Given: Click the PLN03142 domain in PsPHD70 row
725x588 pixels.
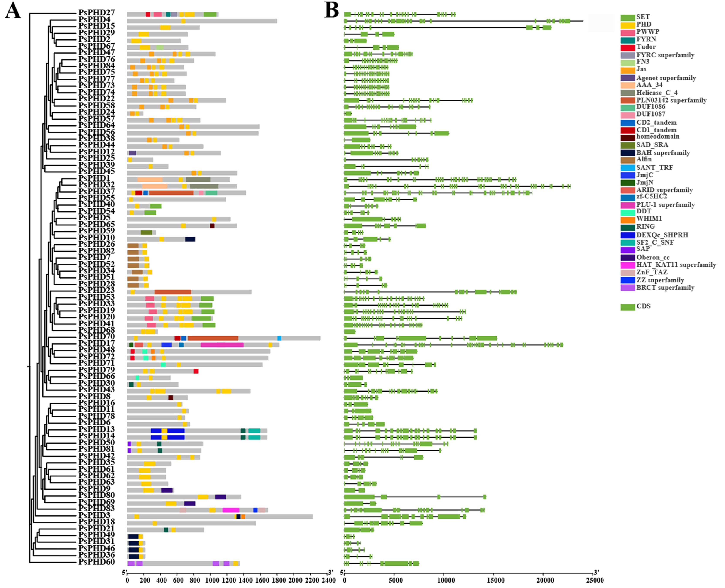Looking at the screenshot, I should point(213,338).
